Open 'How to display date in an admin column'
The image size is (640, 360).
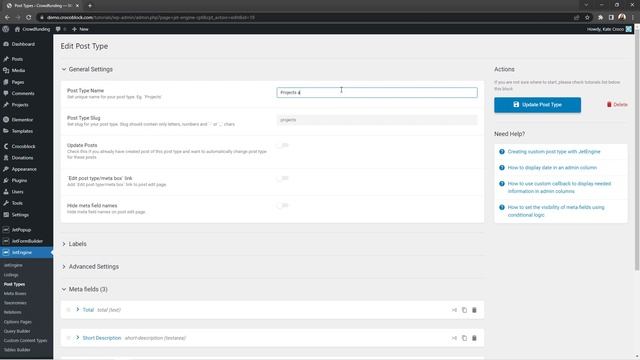coord(552,167)
